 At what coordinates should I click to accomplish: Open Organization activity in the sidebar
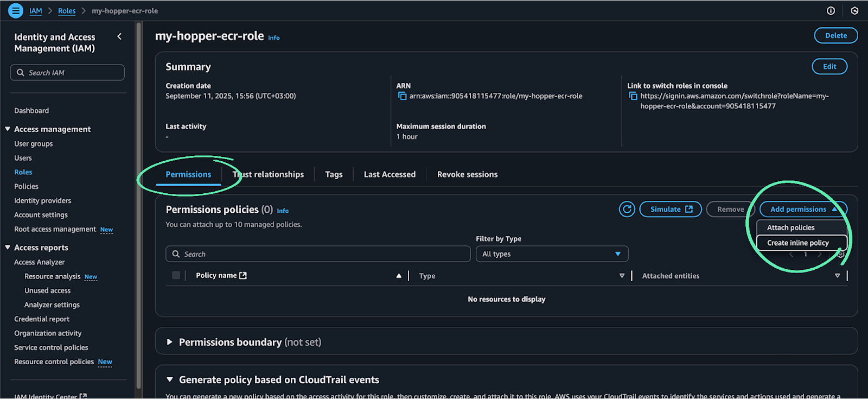tap(48, 333)
